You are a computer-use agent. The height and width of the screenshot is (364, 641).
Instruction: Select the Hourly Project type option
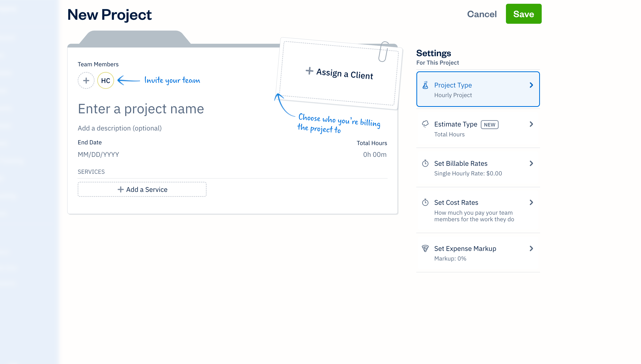pos(453,95)
